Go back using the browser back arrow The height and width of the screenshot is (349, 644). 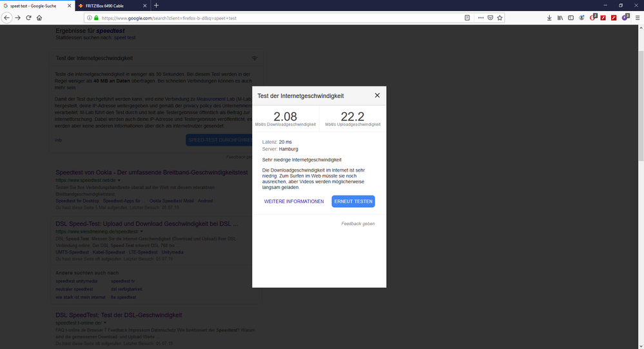6,17
